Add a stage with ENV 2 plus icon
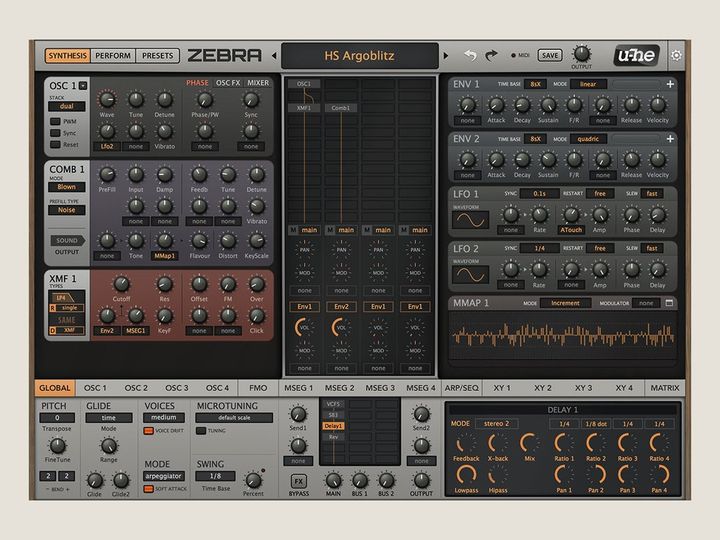The image size is (720, 540). pos(670,139)
